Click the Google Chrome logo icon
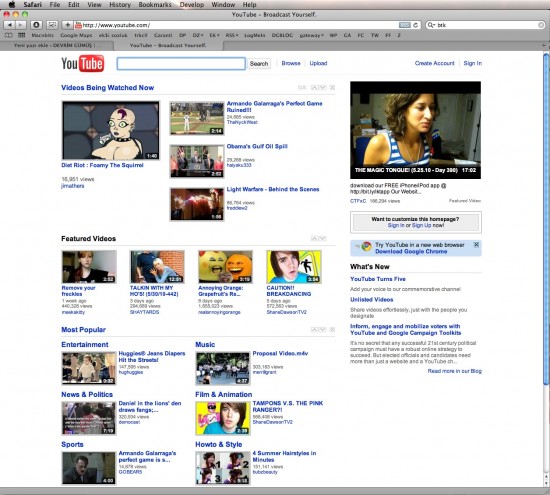This screenshot has width=550, height=495. pyautogui.click(x=366, y=247)
